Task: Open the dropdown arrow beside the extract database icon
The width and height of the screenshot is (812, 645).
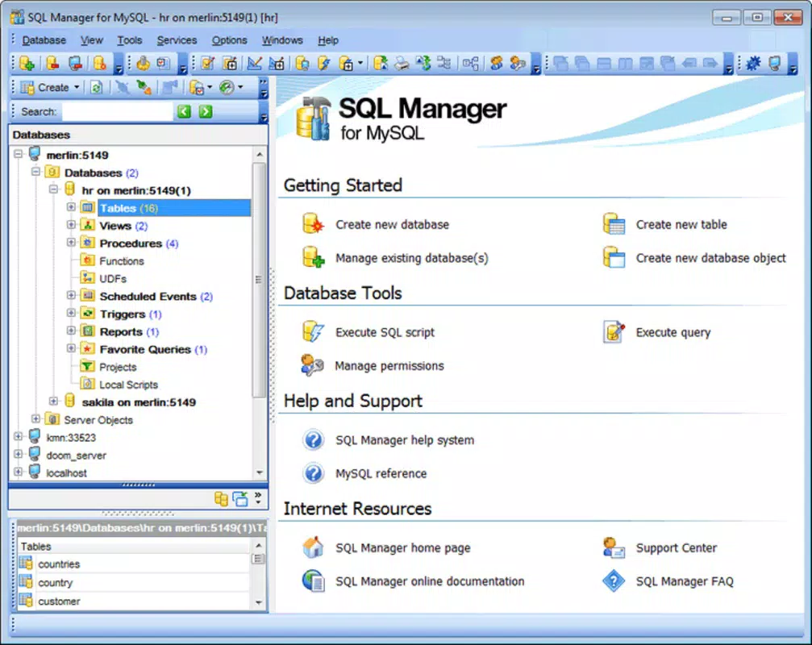Action: coord(210,88)
